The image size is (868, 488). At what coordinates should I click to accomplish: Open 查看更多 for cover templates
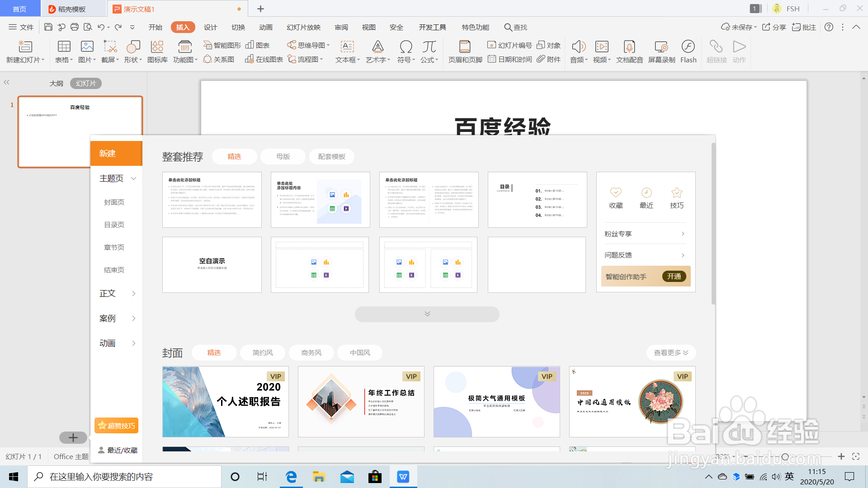click(671, 352)
